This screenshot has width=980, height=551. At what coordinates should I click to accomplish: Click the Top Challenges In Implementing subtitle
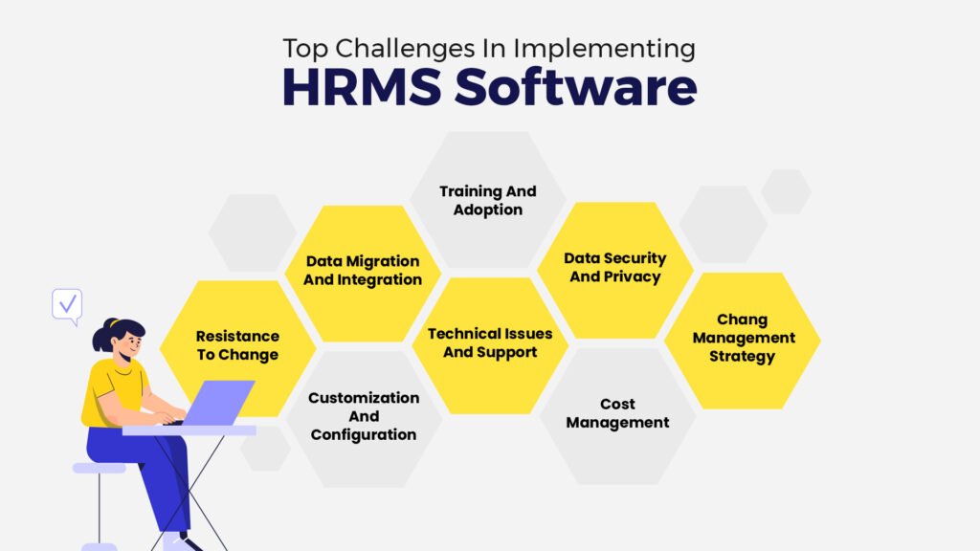tap(489, 48)
